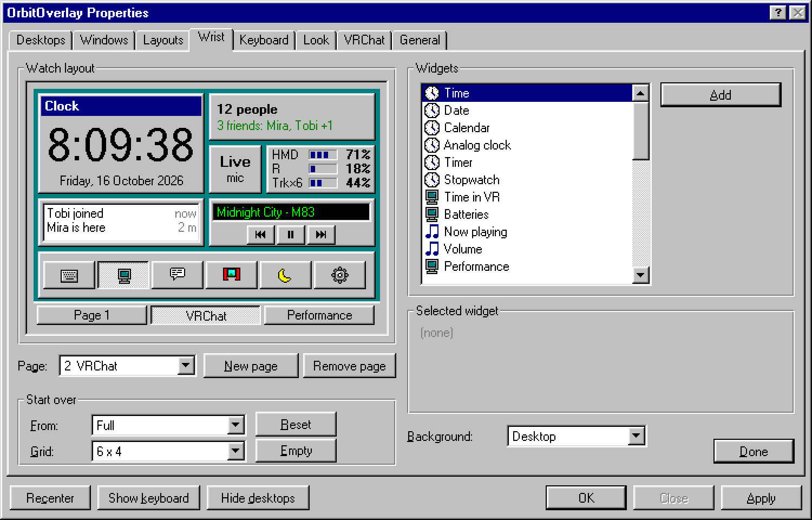Skip to next track in watch preview
The width and height of the screenshot is (812, 520).
(x=321, y=235)
